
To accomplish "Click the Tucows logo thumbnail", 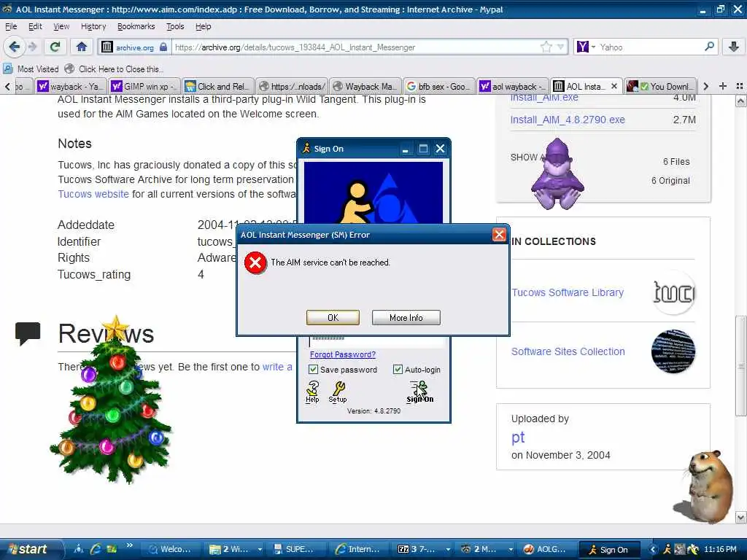I will click(673, 292).
